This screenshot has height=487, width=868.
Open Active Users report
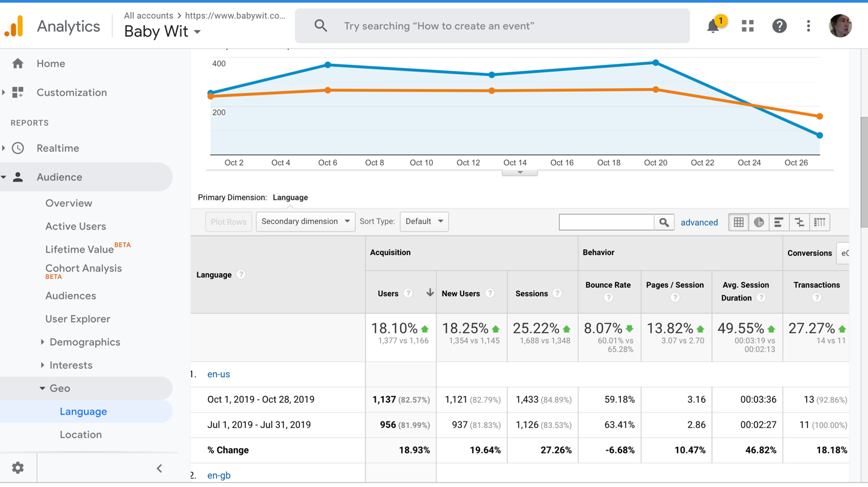pos(76,226)
